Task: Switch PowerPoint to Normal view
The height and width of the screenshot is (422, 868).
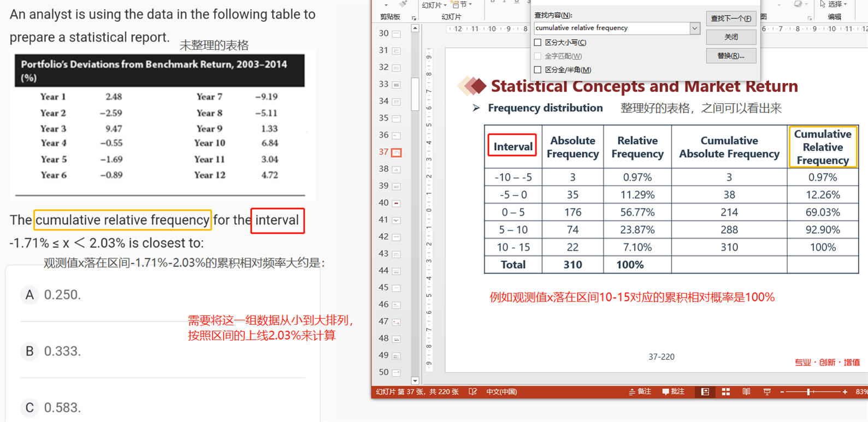Action: click(x=705, y=392)
